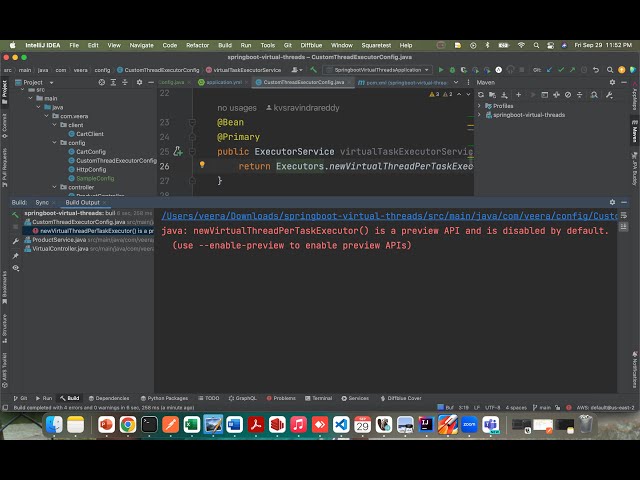Expand springboot-virtual-threads in Maven panel

(479, 115)
